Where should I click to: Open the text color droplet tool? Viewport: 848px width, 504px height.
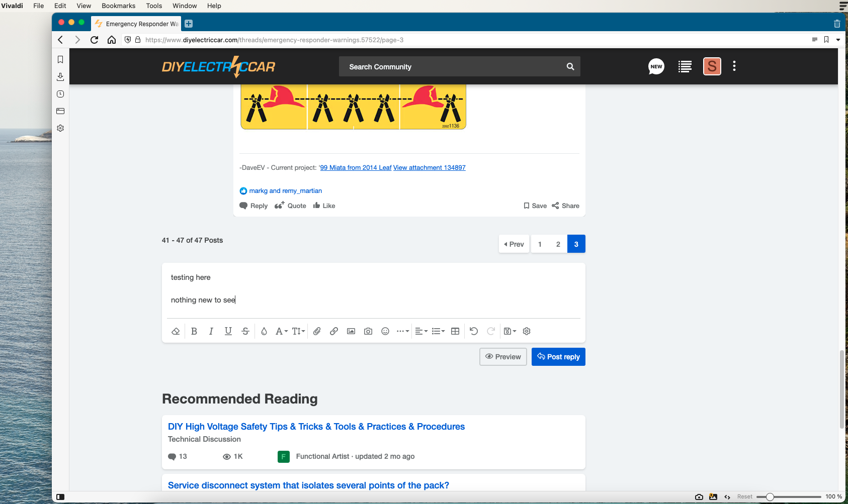264,331
